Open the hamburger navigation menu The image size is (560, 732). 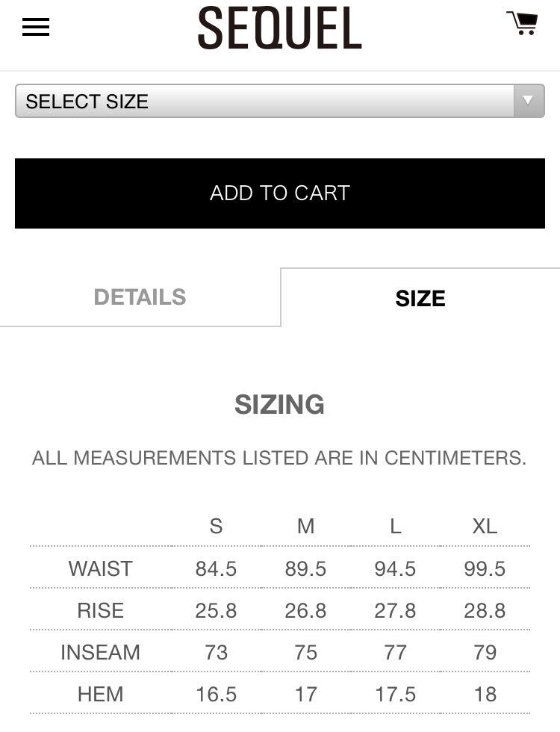pyautogui.click(x=36, y=27)
